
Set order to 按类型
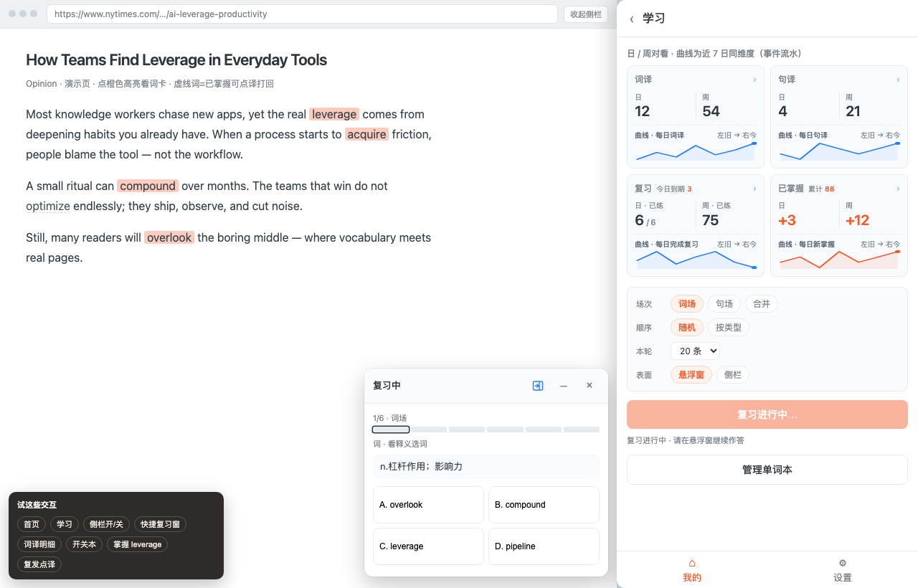point(729,328)
